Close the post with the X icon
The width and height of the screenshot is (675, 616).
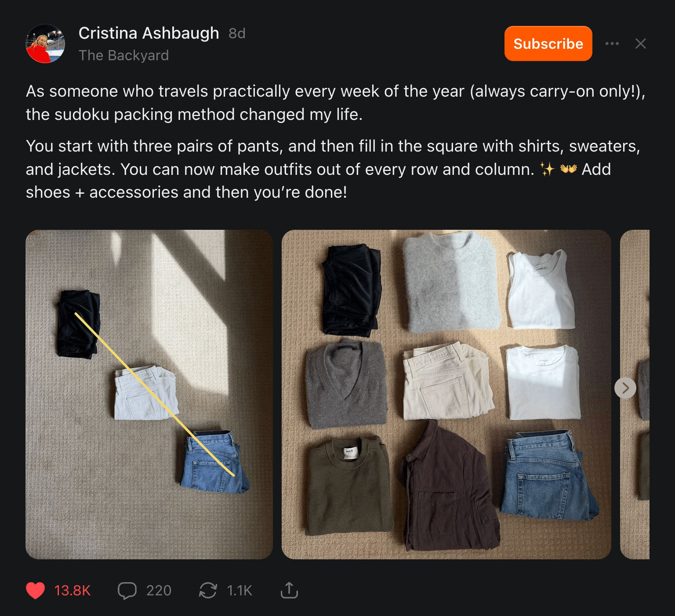click(x=641, y=43)
